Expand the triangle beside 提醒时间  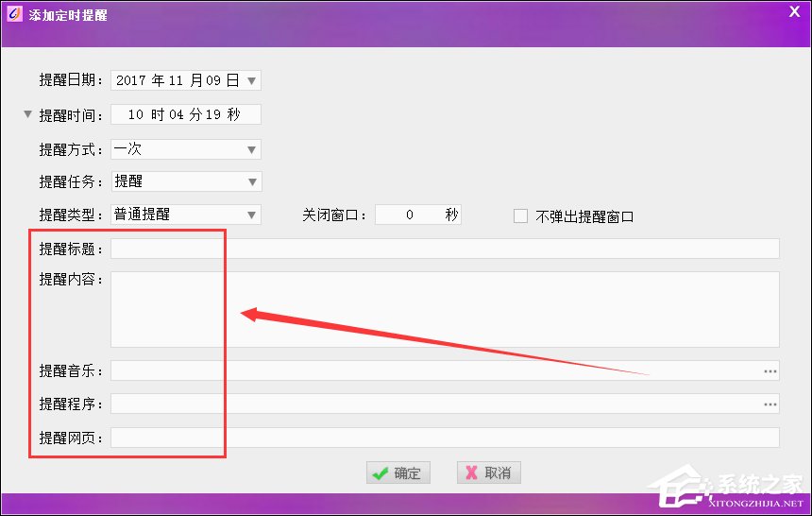[28, 114]
